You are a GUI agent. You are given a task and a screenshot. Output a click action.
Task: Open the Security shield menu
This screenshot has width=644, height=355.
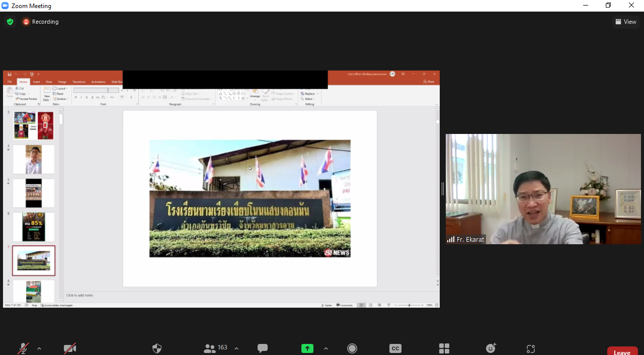coord(157,348)
